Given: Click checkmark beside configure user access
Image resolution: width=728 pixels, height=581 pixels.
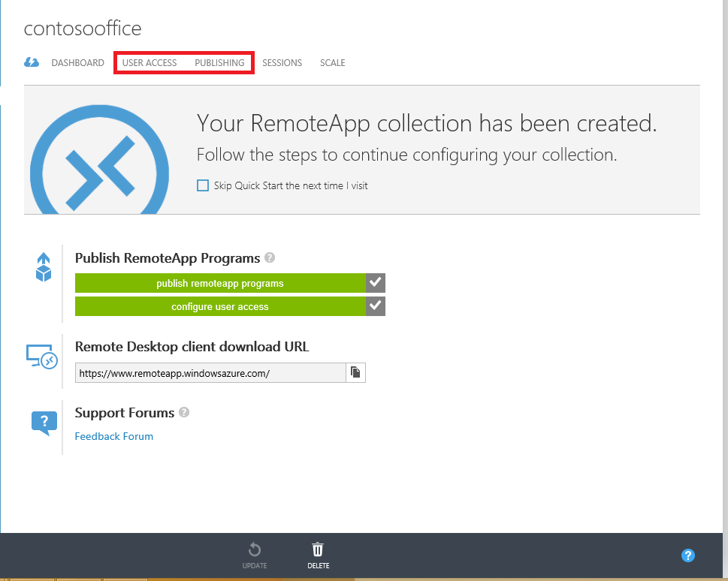Looking at the screenshot, I should pyautogui.click(x=376, y=306).
